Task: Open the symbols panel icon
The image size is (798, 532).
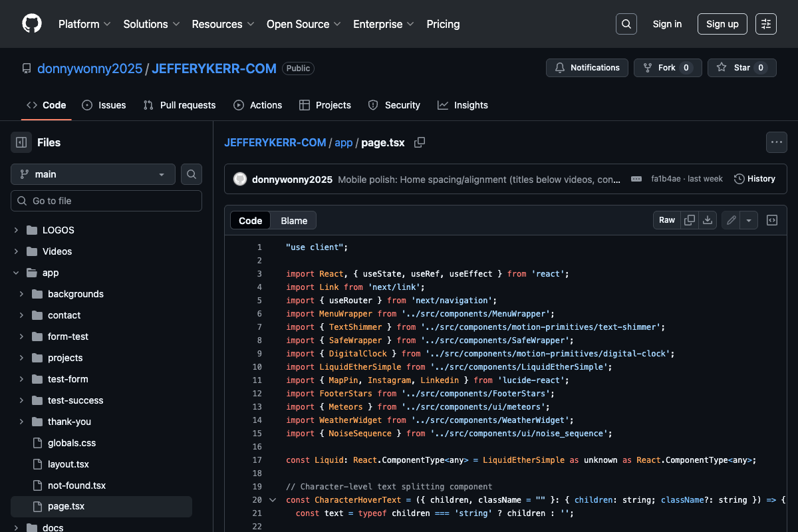Action: (772, 220)
